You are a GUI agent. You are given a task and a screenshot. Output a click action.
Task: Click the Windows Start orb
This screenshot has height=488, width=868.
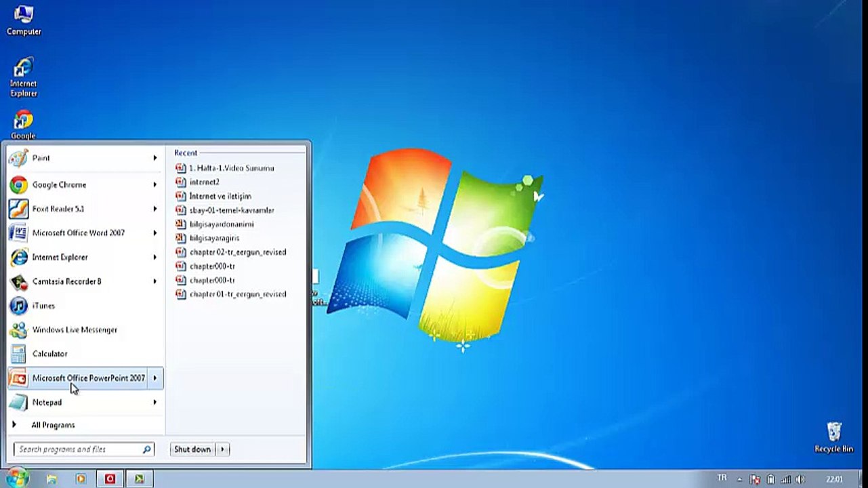point(17,478)
